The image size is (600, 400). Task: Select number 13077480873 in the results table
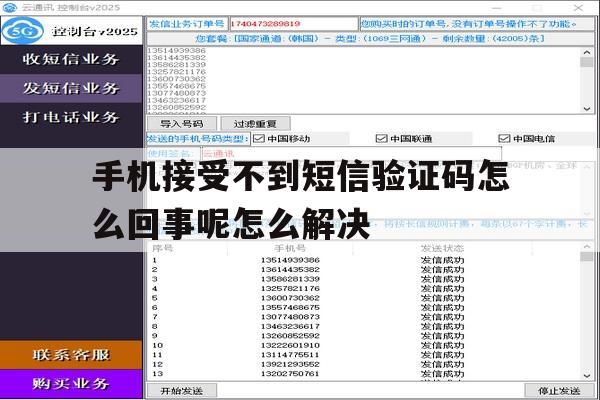[290, 317]
